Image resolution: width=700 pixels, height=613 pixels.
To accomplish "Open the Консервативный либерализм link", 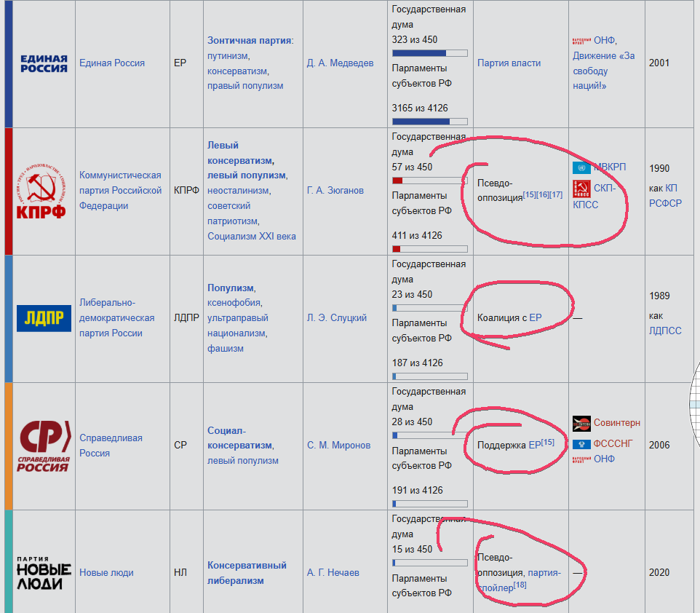I will coord(247,573).
